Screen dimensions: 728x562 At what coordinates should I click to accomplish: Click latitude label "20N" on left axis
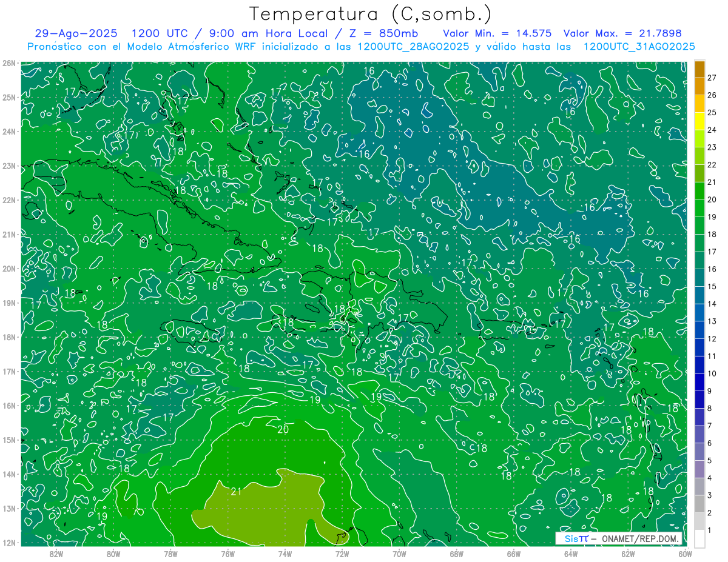pyautogui.click(x=9, y=269)
